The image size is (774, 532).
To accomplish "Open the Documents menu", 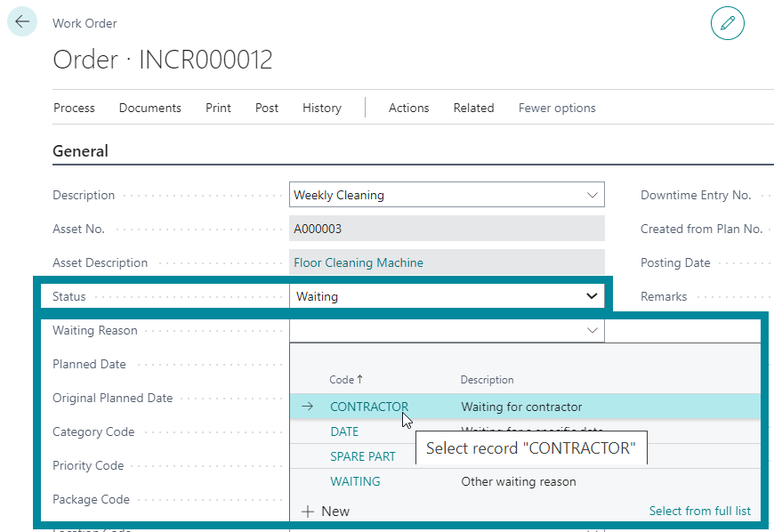I will pos(150,108).
